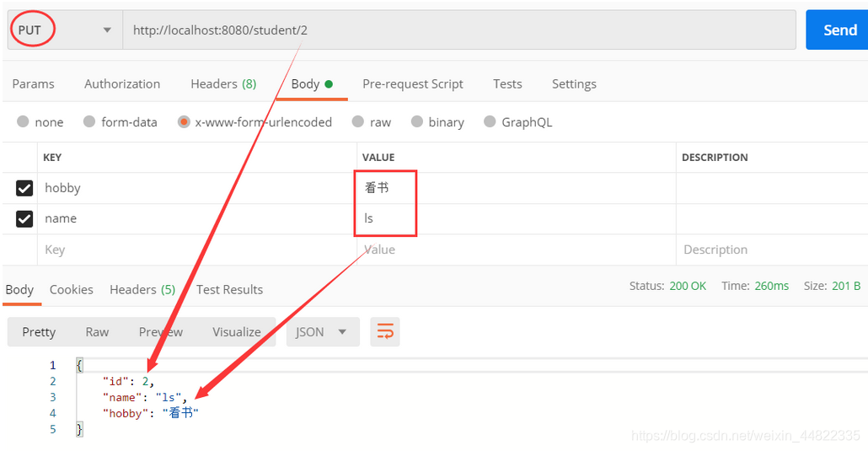
Task: Click the 200 OK status text
Action: [x=688, y=286]
